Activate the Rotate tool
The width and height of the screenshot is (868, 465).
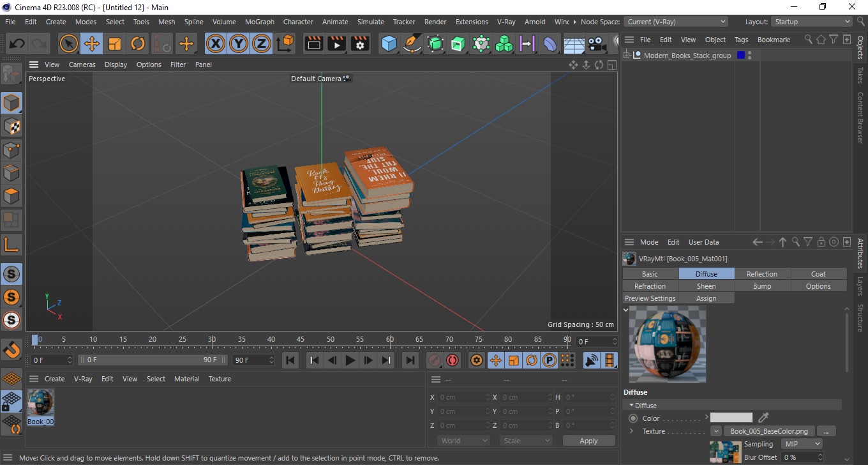pos(138,44)
